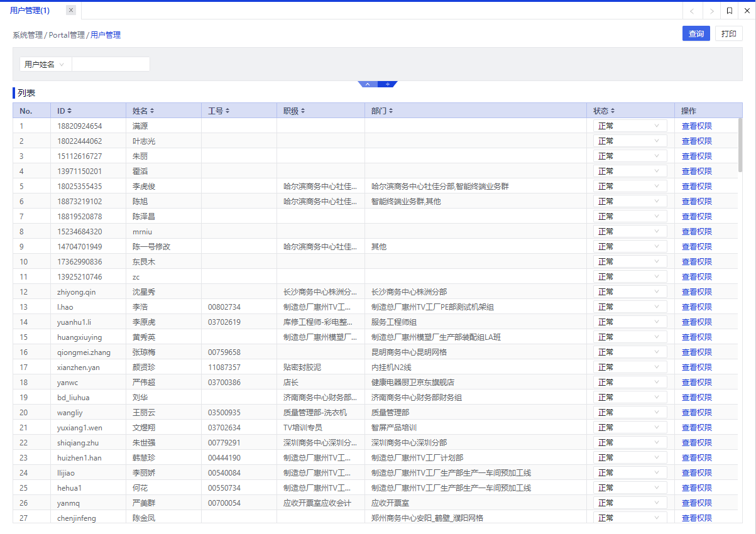Open status dropdown for user 满源
The width and height of the screenshot is (756, 534).
point(630,126)
